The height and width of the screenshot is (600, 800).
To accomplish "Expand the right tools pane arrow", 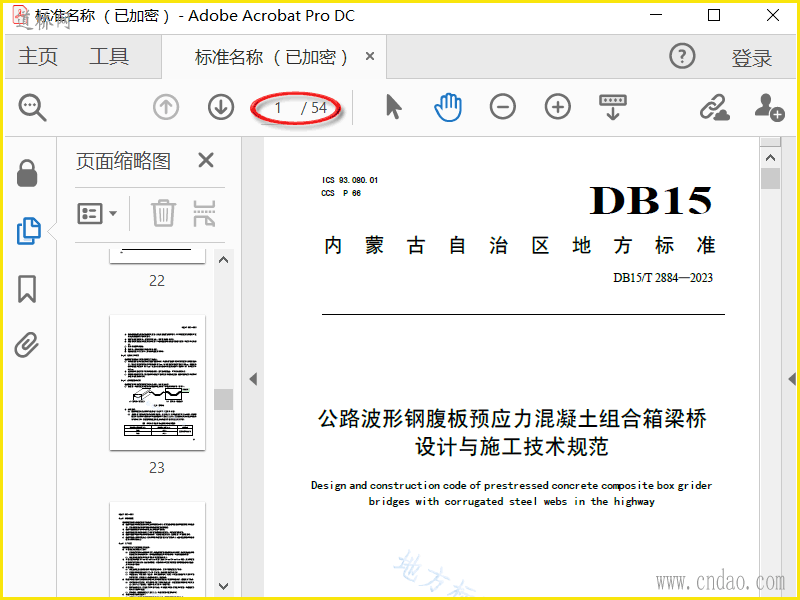I will pos(792,379).
